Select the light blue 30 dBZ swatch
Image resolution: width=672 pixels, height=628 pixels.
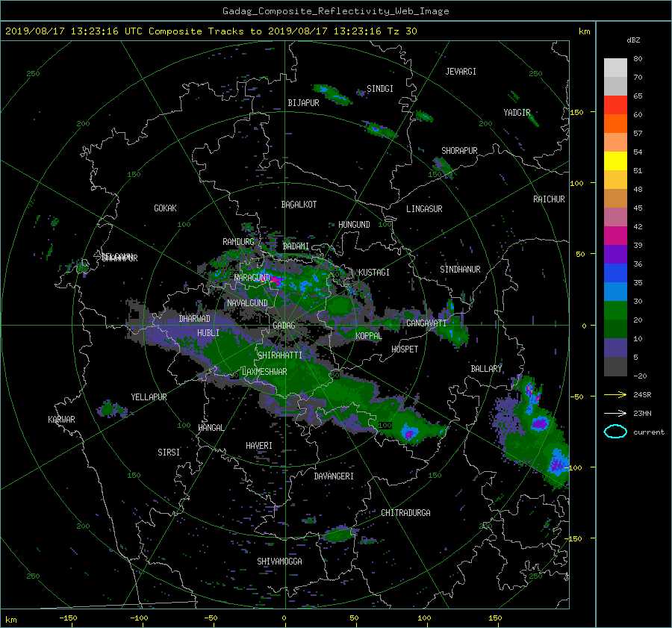click(615, 292)
